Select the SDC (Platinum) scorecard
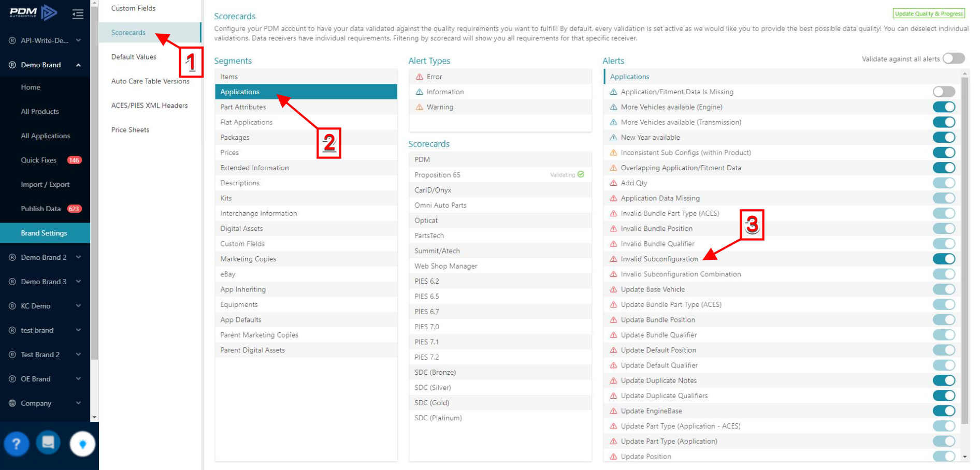This screenshot has height=470, width=980. pyautogui.click(x=500, y=418)
